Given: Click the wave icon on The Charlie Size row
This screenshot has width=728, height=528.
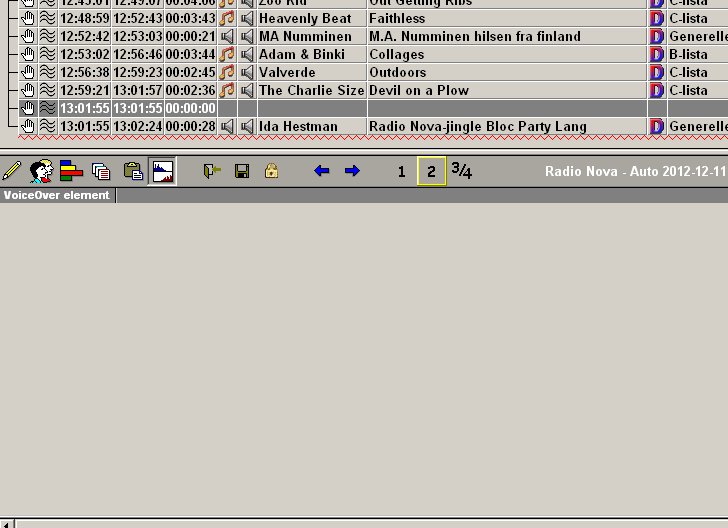Looking at the screenshot, I should tap(47, 90).
